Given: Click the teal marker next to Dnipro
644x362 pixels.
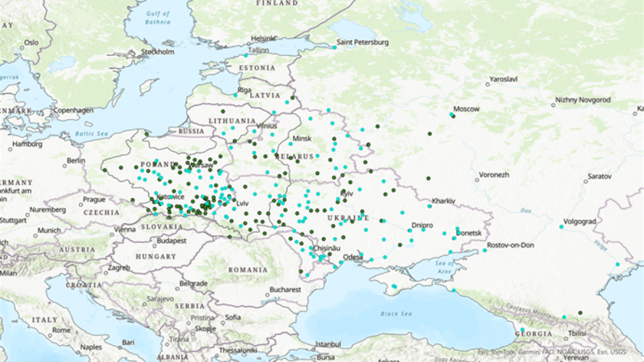Looking at the screenshot, I should pos(423,230).
